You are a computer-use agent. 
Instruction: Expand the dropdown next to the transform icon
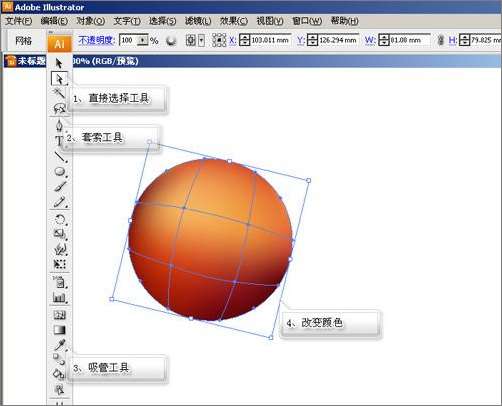point(201,40)
